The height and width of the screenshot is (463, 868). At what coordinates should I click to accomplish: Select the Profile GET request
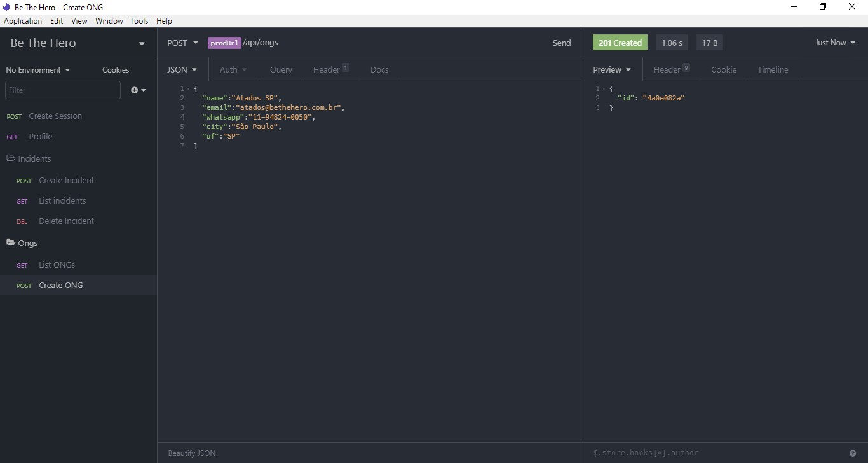(x=78, y=137)
